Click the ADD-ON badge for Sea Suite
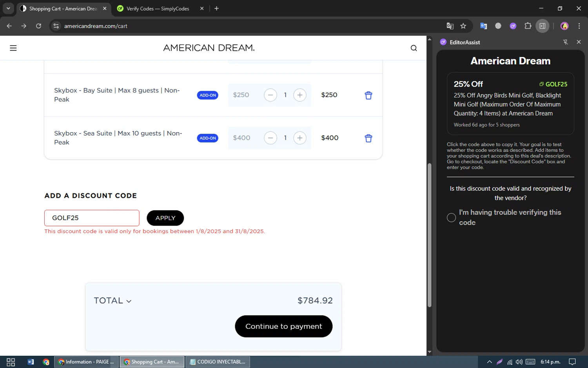The height and width of the screenshot is (368, 588). pyautogui.click(x=207, y=138)
